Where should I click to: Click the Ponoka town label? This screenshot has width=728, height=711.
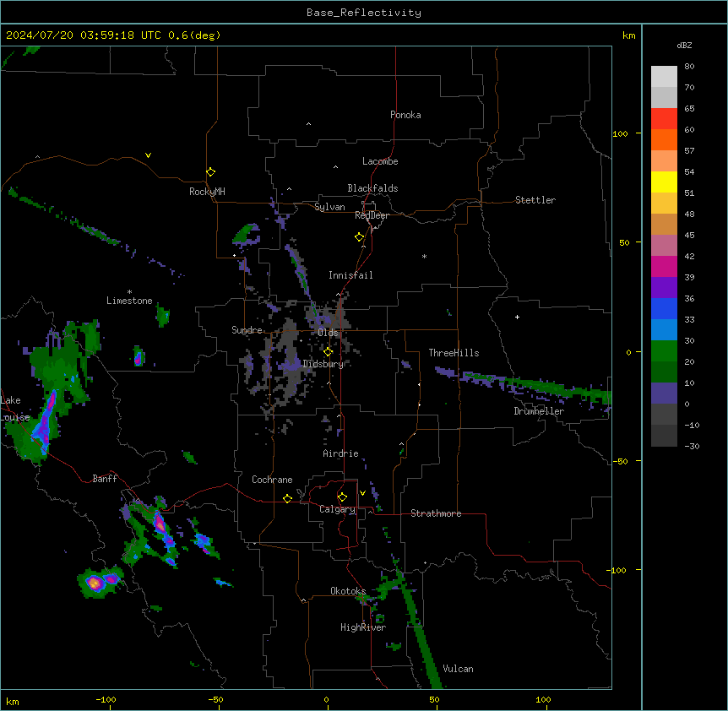(405, 115)
